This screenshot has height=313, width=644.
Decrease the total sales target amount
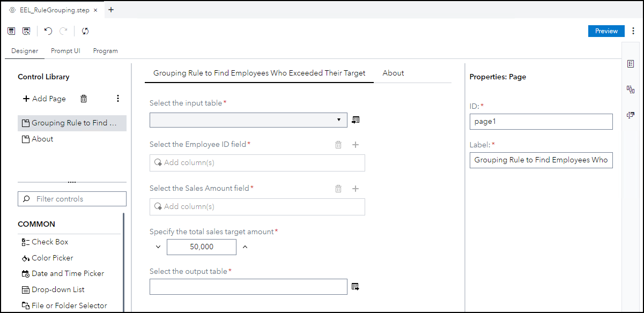click(158, 247)
